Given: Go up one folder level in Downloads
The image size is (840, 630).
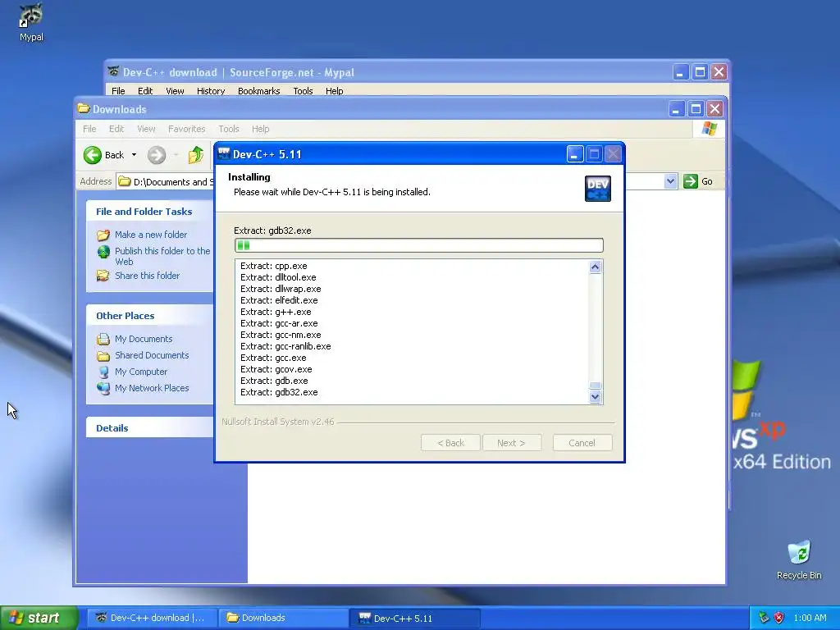Looking at the screenshot, I should point(196,155).
